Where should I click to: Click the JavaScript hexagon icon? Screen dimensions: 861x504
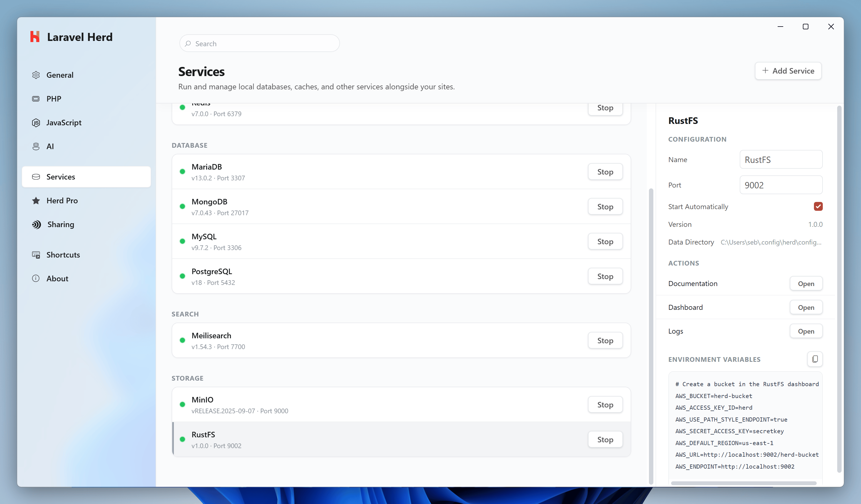click(x=36, y=123)
